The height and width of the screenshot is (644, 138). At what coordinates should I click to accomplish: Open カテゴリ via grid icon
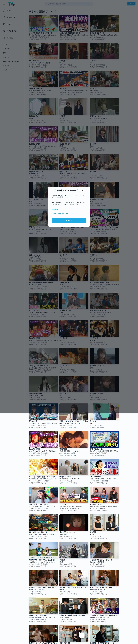(x=4, y=38)
